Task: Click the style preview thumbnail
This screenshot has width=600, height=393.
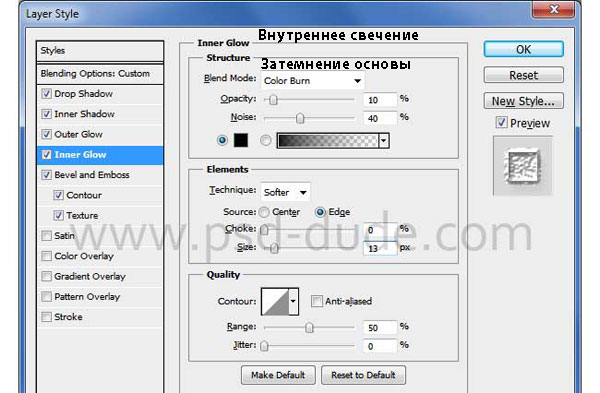Action: 523,166
